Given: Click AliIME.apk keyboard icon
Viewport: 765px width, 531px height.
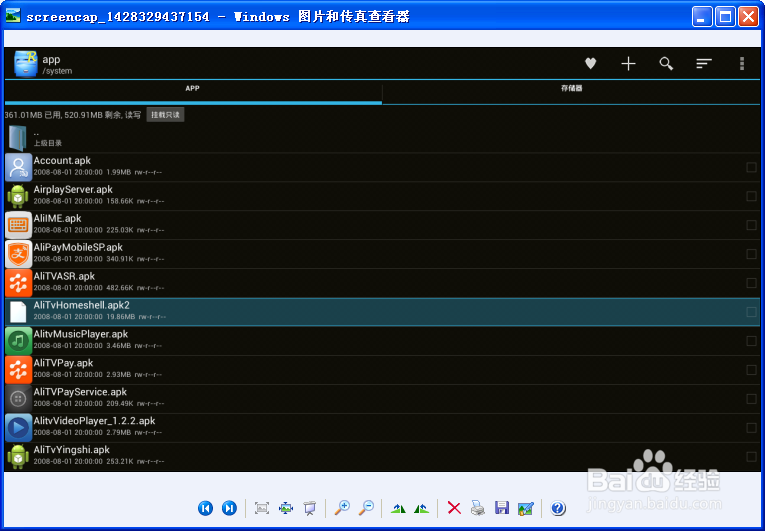Looking at the screenshot, I should (19, 225).
